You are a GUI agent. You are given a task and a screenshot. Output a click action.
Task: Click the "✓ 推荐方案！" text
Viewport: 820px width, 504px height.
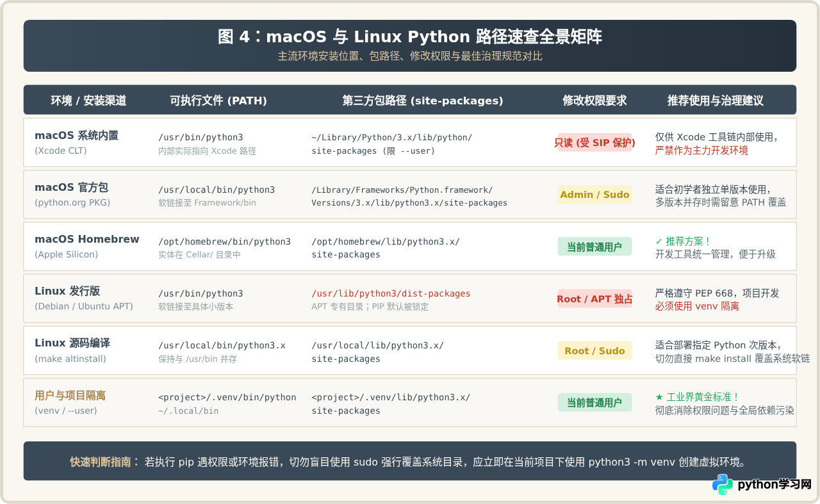(x=684, y=241)
